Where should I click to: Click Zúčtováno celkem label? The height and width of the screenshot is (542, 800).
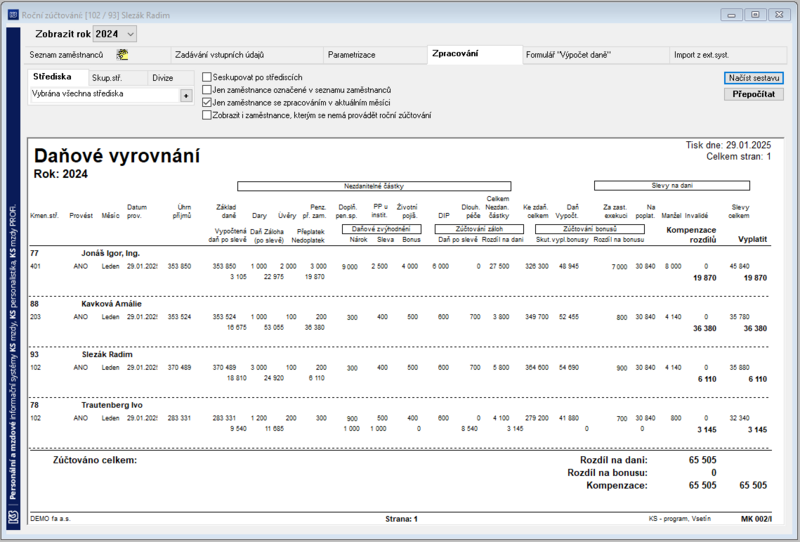click(x=95, y=460)
